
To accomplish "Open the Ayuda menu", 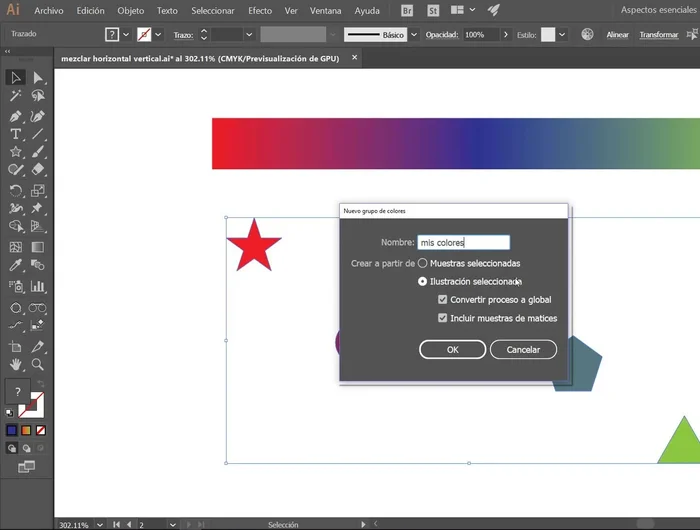I will coord(367,10).
